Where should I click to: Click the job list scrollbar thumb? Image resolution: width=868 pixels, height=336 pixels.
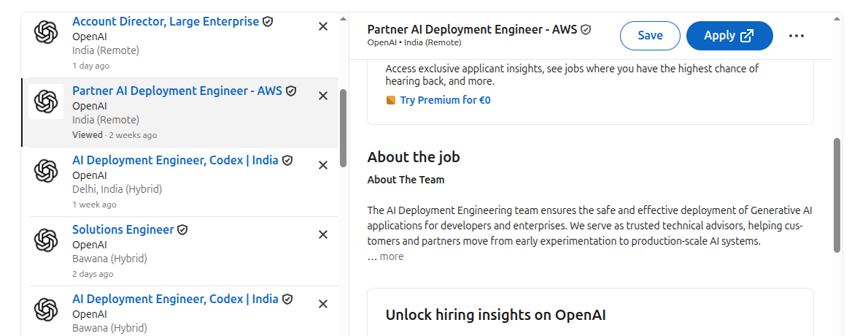pos(343,128)
